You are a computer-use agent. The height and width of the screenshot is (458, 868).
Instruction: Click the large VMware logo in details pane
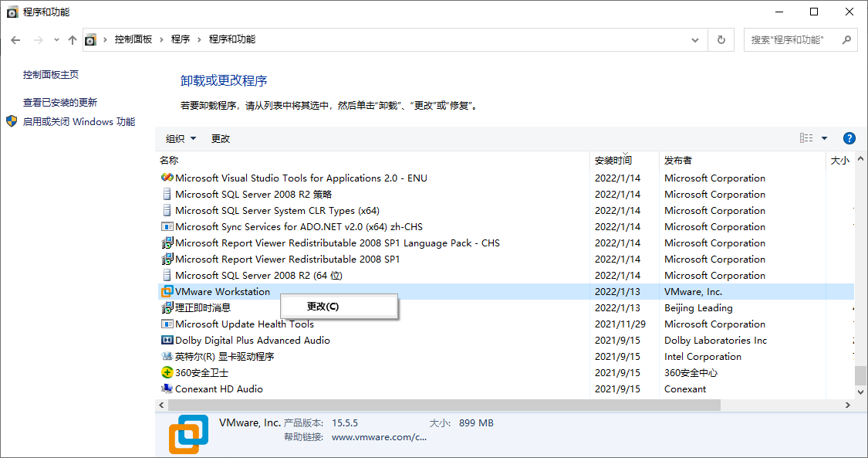[x=188, y=434]
